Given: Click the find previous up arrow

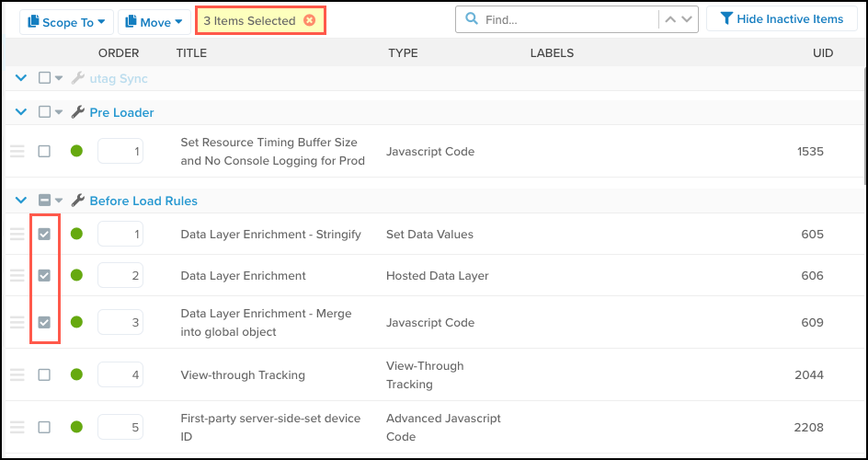Looking at the screenshot, I should pos(670,19).
